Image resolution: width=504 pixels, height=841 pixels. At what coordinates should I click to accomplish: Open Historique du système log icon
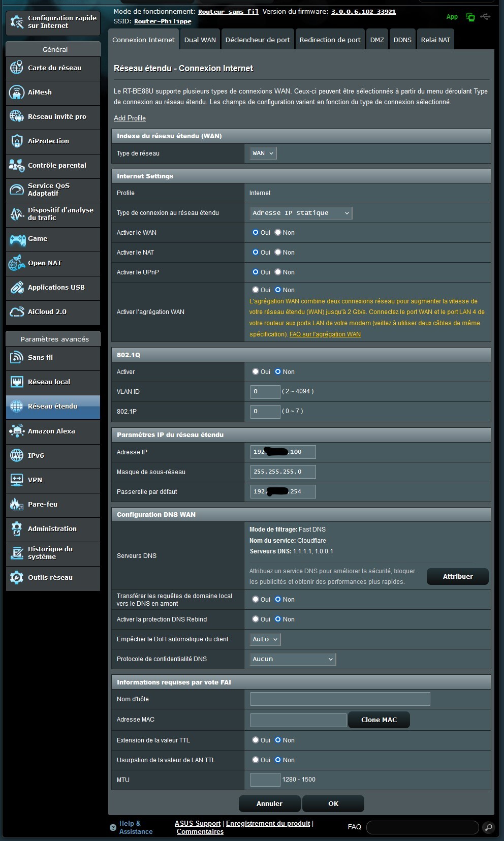(x=17, y=553)
